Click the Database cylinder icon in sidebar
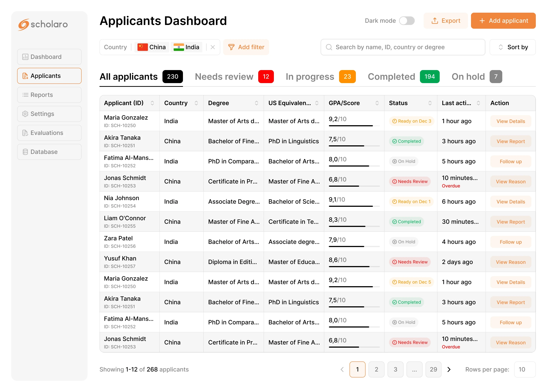Image resolution: width=547 pixels, height=392 pixels. coord(25,152)
